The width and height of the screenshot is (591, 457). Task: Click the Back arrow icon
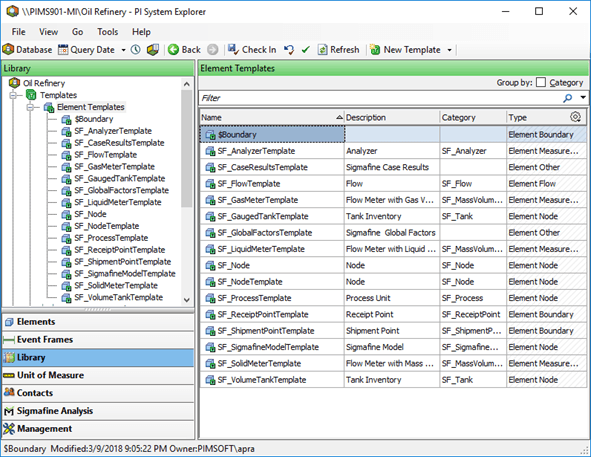[x=173, y=50]
